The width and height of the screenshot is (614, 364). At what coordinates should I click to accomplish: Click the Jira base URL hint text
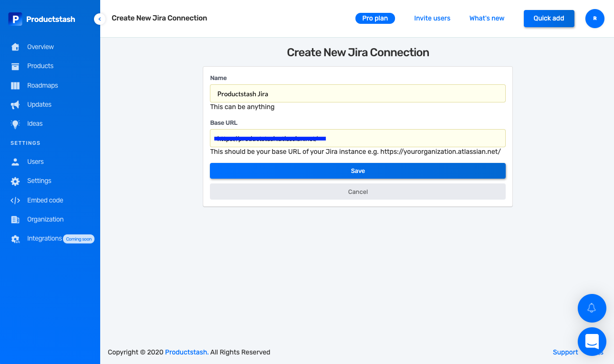(x=355, y=152)
